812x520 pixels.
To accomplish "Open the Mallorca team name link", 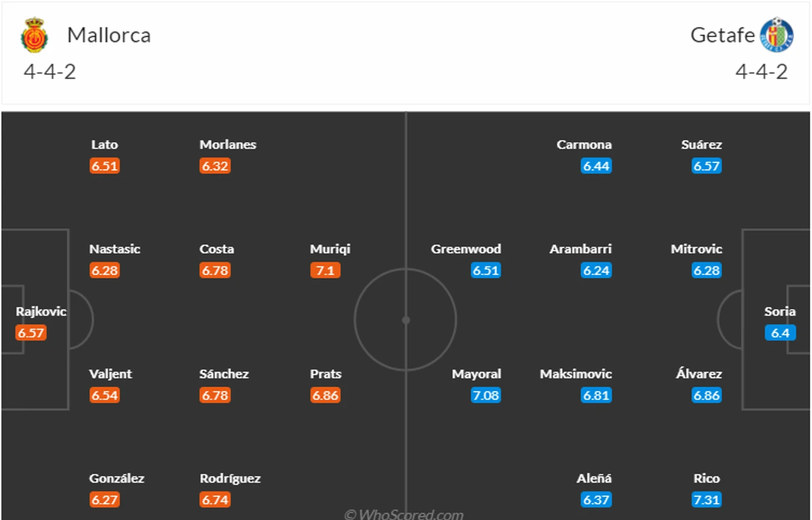I will (x=109, y=35).
